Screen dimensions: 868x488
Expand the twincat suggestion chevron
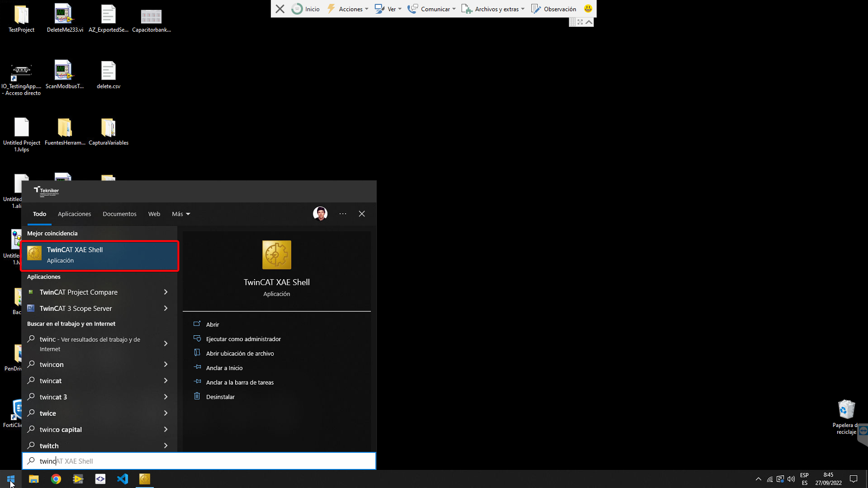click(x=166, y=381)
